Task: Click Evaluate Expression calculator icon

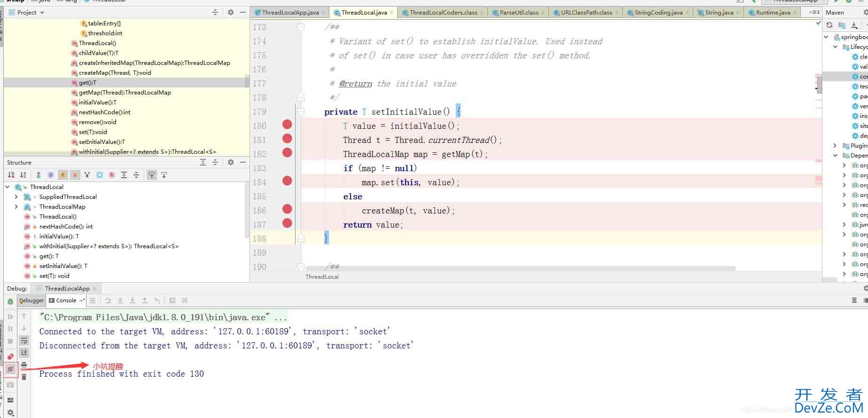Action: pyautogui.click(x=172, y=300)
